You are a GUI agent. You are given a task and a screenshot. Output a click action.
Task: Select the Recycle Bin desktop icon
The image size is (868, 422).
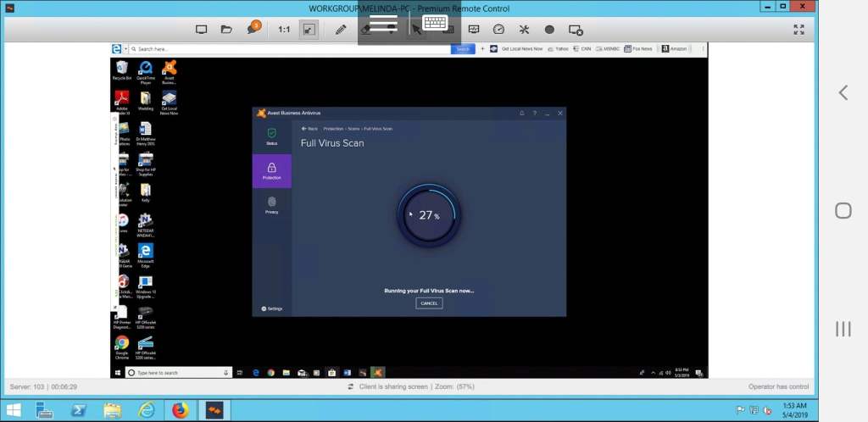click(x=122, y=71)
